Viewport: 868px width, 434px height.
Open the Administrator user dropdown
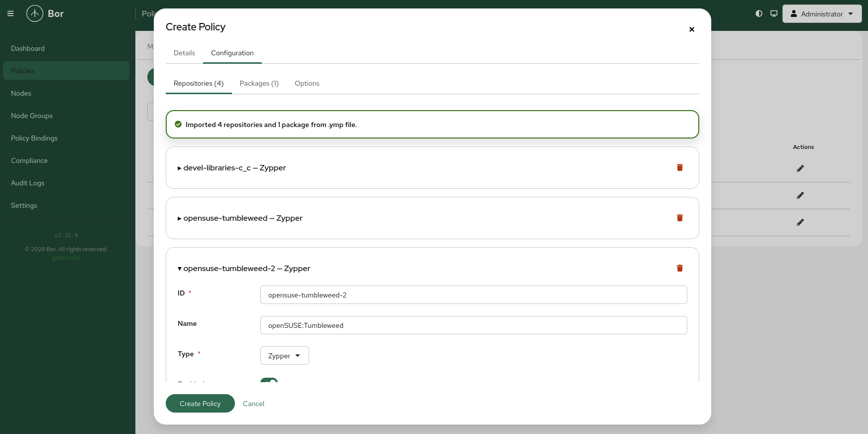click(x=822, y=13)
